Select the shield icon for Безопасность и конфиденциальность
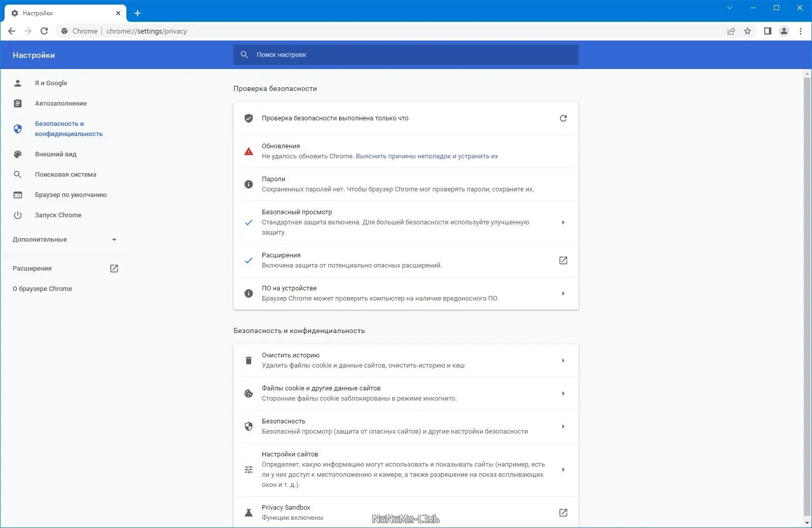 pos(18,128)
